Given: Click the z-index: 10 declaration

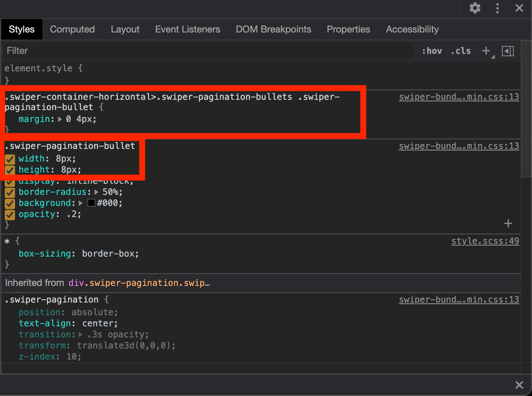Looking at the screenshot, I should (50, 357).
